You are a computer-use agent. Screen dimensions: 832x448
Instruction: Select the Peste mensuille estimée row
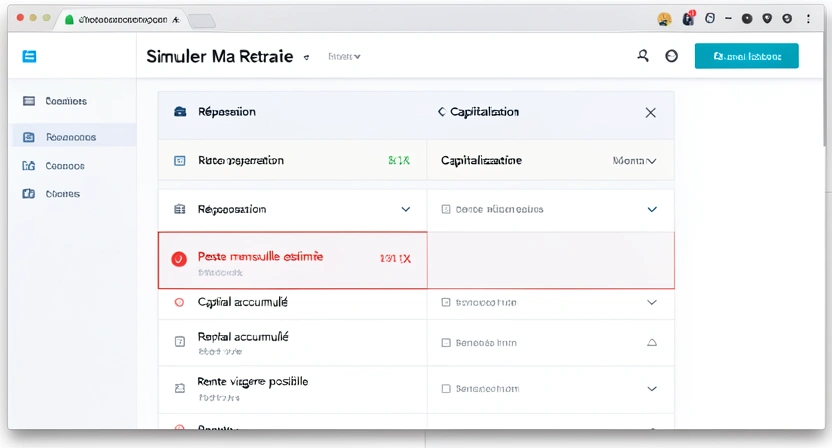pyautogui.click(x=292, y=260)
